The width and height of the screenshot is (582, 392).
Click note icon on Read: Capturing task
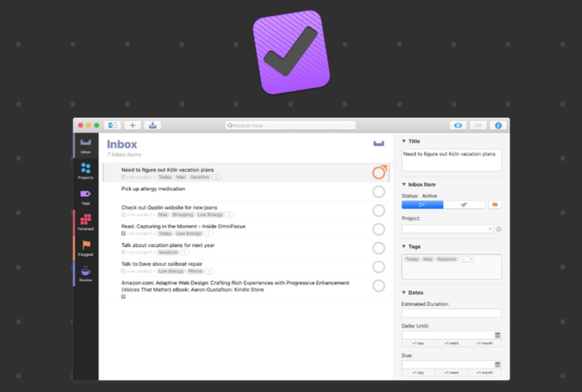click(123, 233)
